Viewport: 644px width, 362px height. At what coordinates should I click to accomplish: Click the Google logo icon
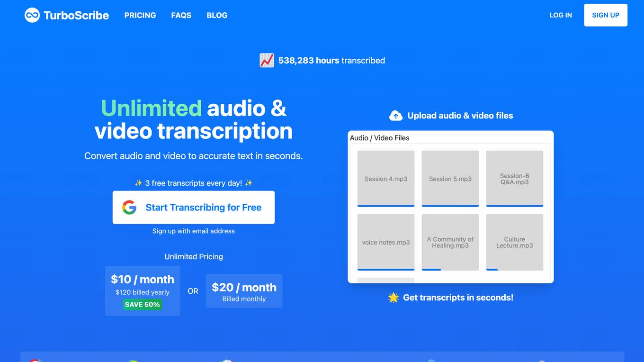[129, 208]
